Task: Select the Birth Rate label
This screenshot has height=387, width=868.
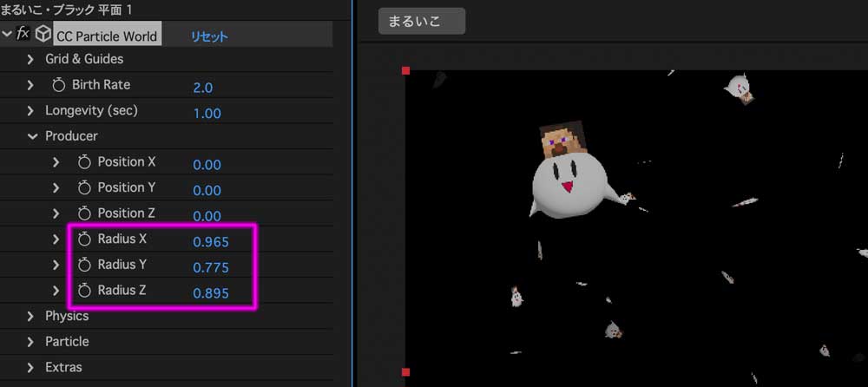Action: [102, 85]
